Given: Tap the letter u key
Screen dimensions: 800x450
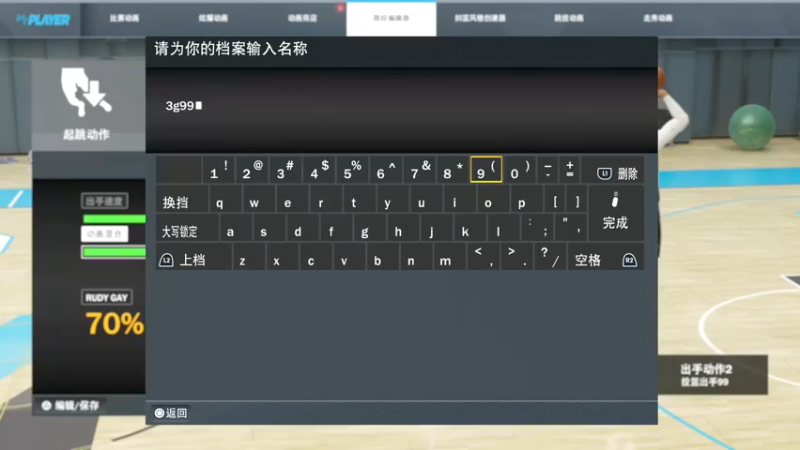Looking at the screenshot, I should click(426, 199).
